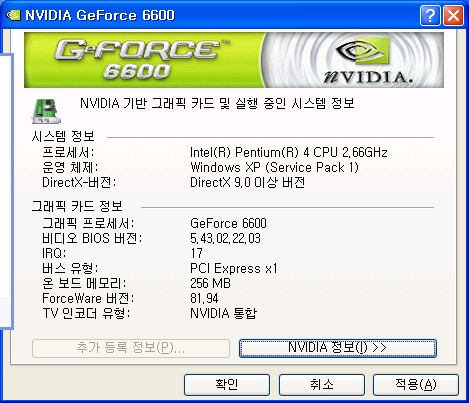Confirm with the 확인 button

pyautogui.click(x=227, y=385)
